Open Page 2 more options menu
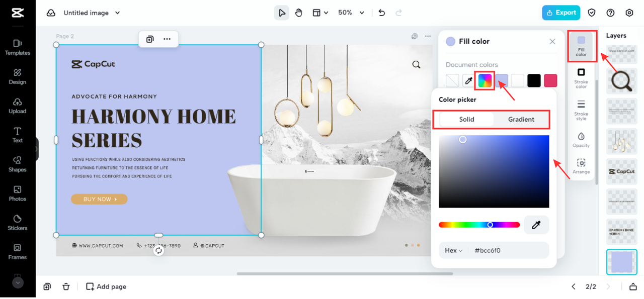 coord(428,36)
